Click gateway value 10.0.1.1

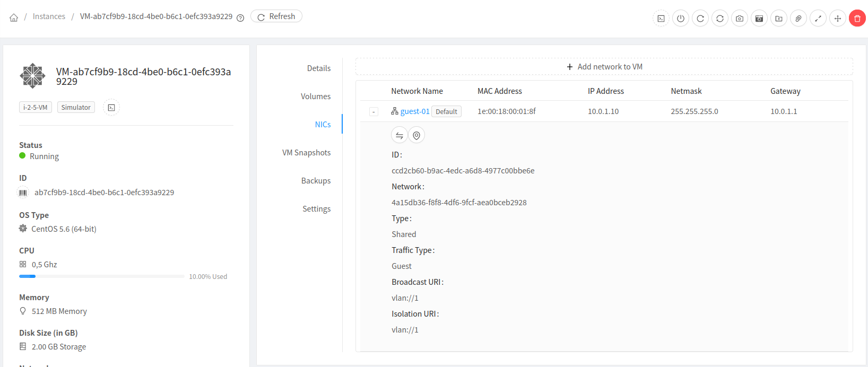(x=784, y=111)
